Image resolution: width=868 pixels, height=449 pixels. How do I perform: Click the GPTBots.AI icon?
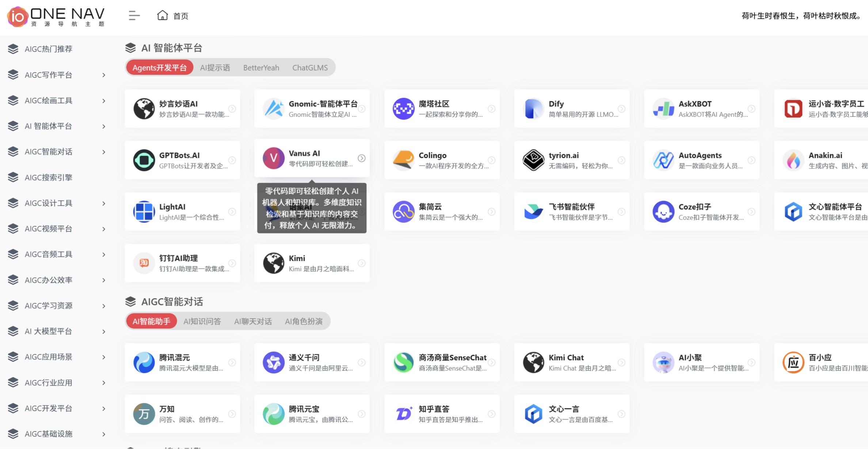click(x=144, y=160)
